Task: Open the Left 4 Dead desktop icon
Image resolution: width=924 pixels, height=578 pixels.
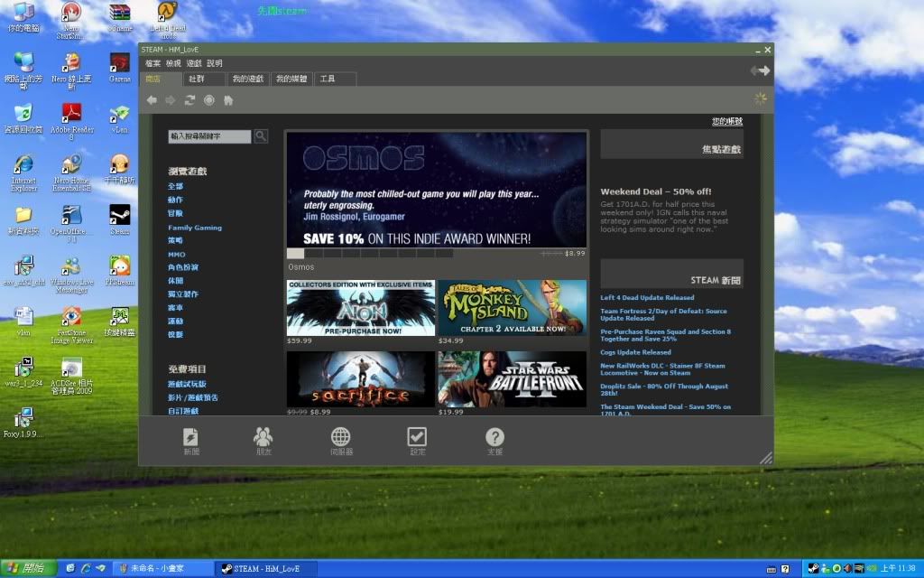Action: coord(168,19)
